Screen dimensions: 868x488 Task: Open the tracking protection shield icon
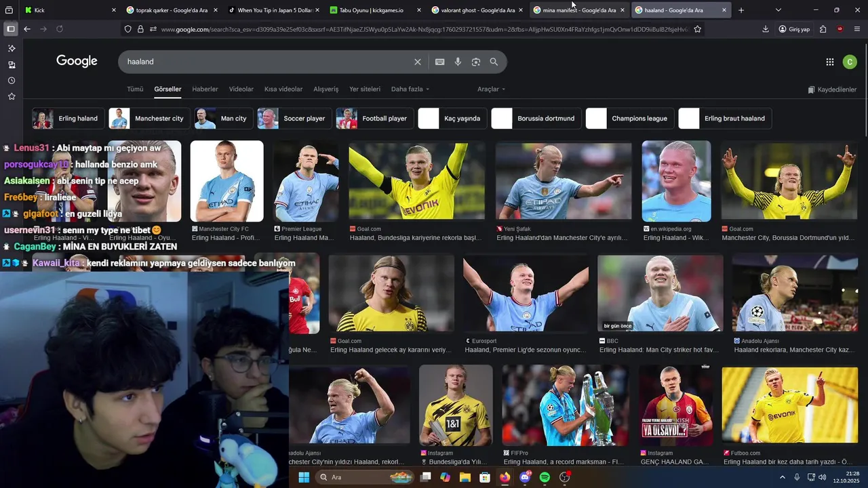coord(127,29)
